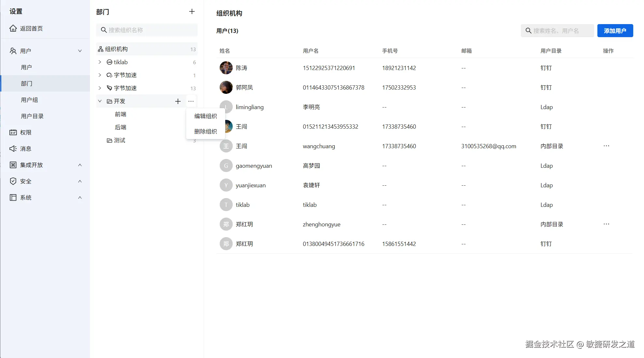Viewport: 644px width, 358px height.
Task: Click the ellipsis action for wangchuang user
Action: [x=606, y=146]
